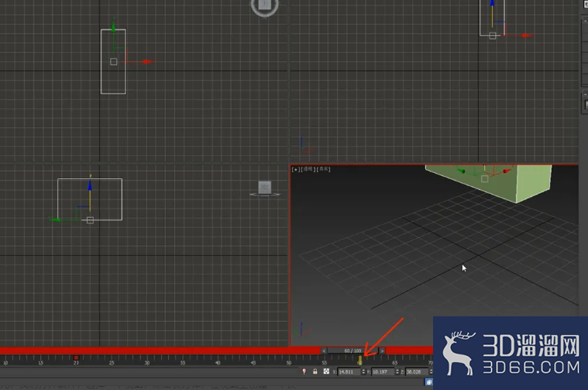This screenshot has width=588, height=390.
Task: Click the green axis gizmo arrow in bottom-left viewport
Action: [x=56, y=220]
